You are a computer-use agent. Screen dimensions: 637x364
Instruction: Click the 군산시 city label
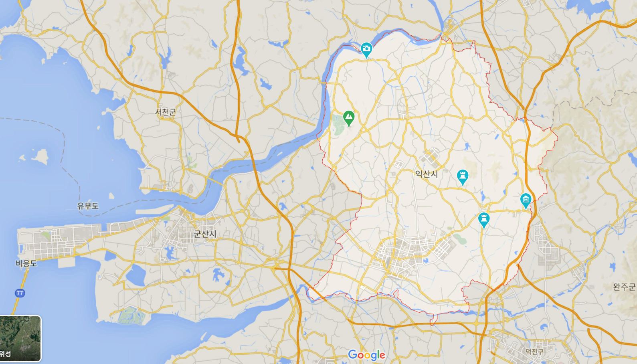tap(205, 234)
